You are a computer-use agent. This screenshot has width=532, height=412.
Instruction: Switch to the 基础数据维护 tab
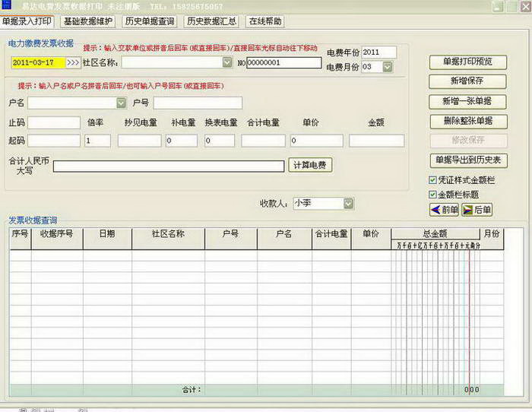click(x=89, y=21)
